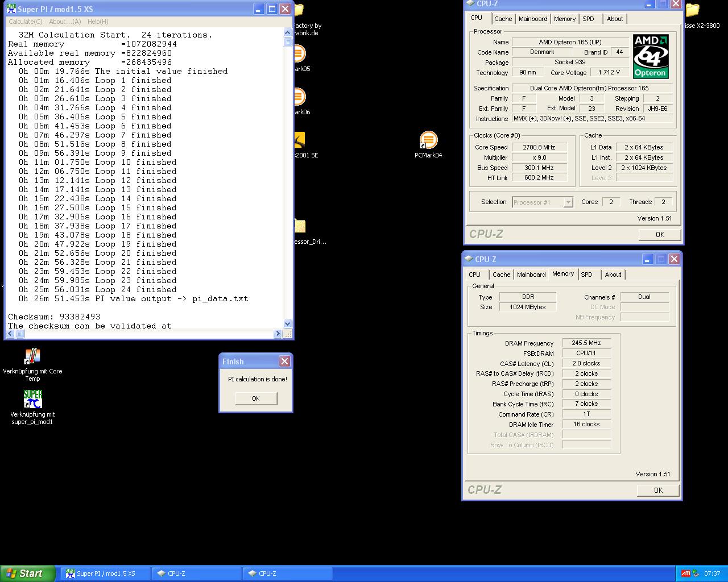
Task: Switch to Cache tab in upper CPU-Z window
Action: (503, 19)
